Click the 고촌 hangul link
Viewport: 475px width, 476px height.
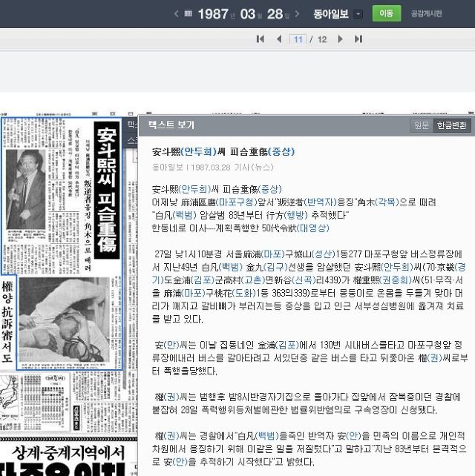point(253,280)
